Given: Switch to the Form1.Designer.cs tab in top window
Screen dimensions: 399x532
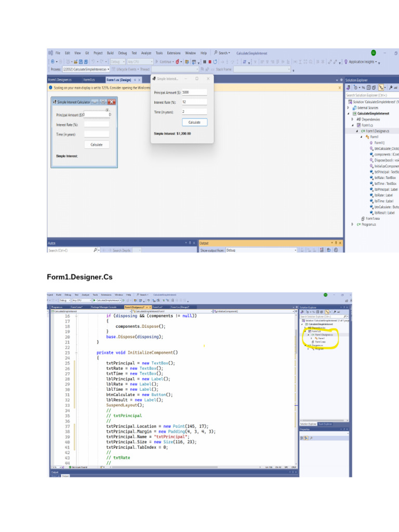Looking at the screenshot, I should 60,80.
